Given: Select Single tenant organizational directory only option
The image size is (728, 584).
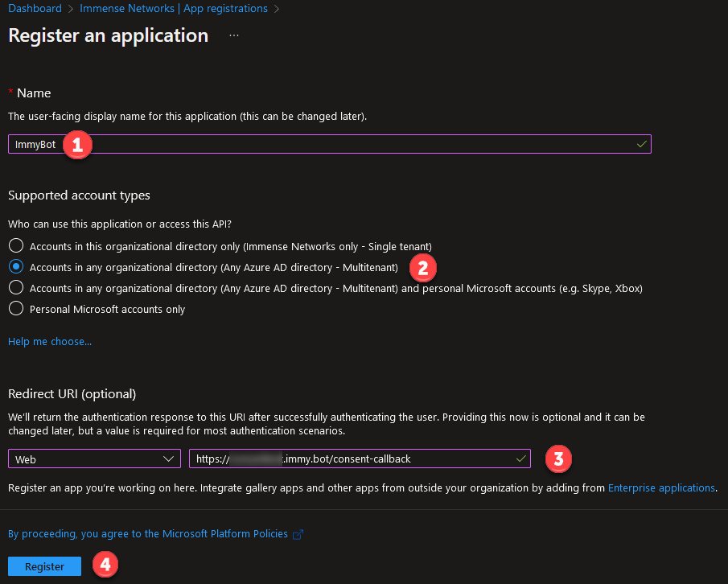Looking at the screenshot, I should [x=16, y=246].
